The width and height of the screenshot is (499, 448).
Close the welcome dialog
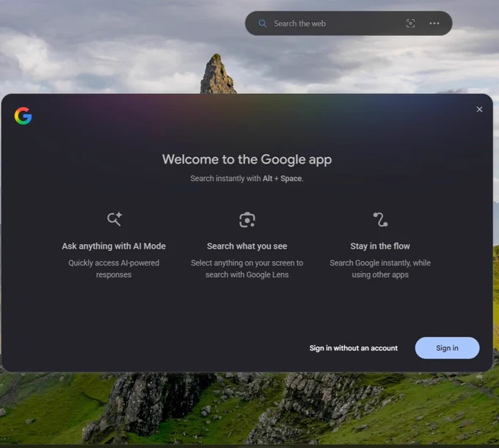[x=479, y=109]
